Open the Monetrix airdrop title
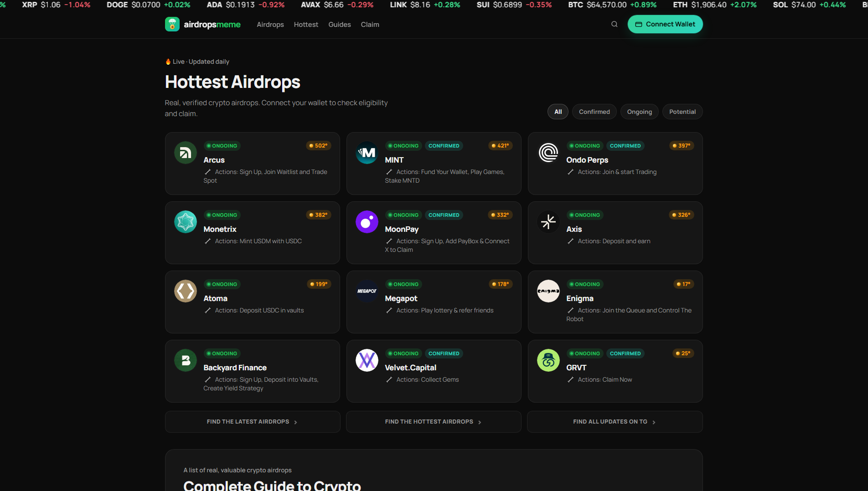 [220, 229]
